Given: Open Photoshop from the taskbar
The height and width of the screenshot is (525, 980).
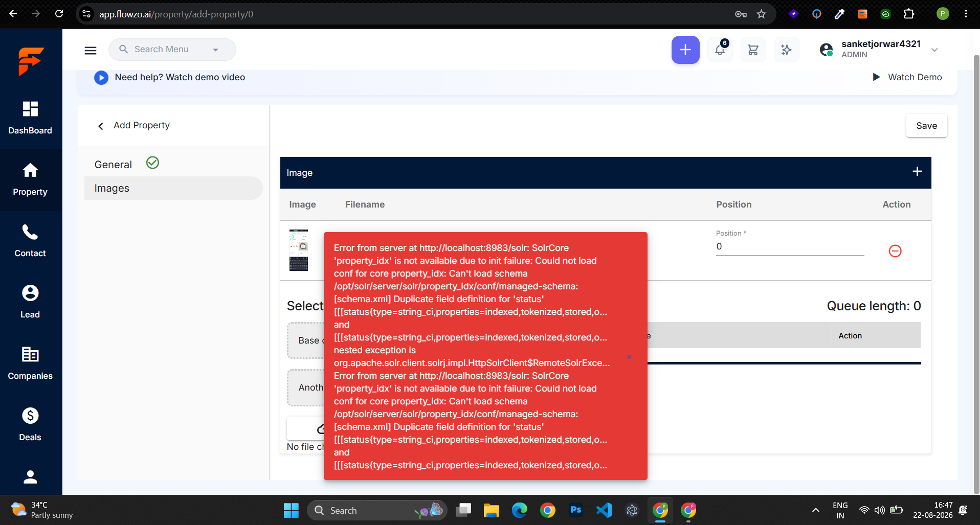Looking at the screenshot, I should tap(575, 510).
